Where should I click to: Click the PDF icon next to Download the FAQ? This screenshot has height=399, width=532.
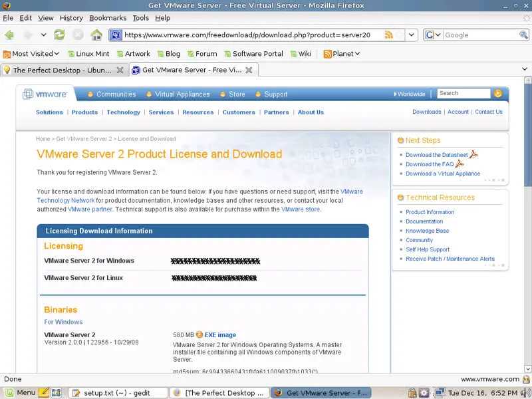460,164
